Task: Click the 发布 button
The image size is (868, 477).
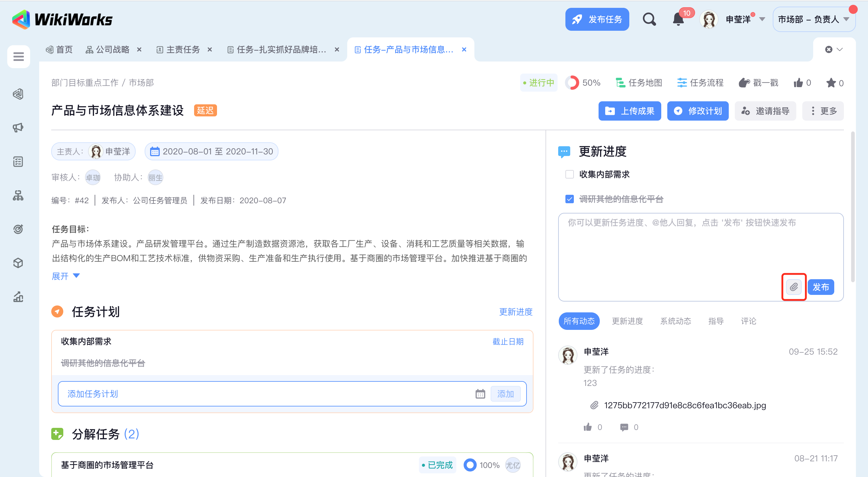Action: click(820, 287)
